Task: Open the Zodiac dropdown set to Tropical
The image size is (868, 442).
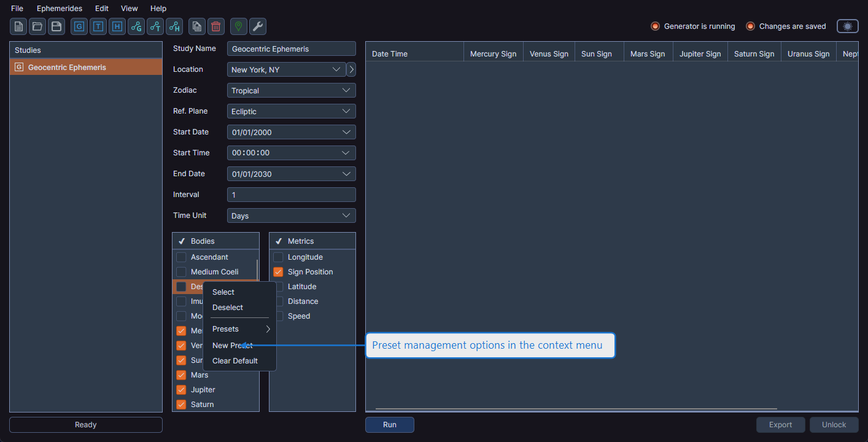Action: (x=291, y=90)
